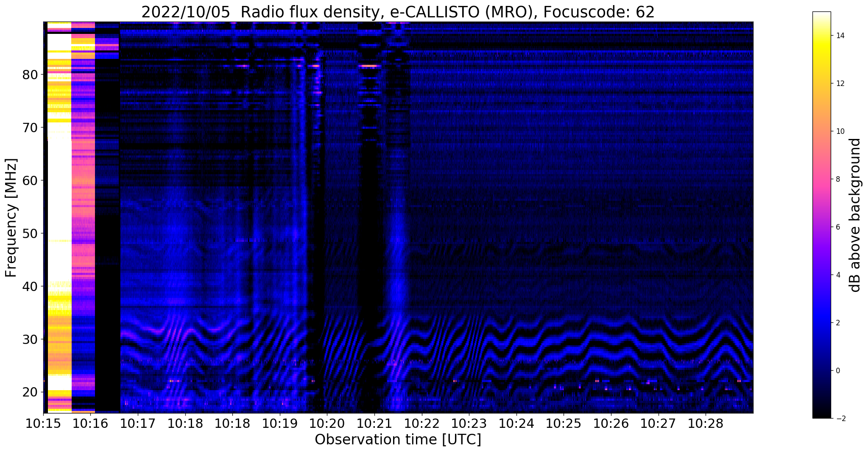
Task: Click the colorbar tick labeled 12
Action: 840,83
